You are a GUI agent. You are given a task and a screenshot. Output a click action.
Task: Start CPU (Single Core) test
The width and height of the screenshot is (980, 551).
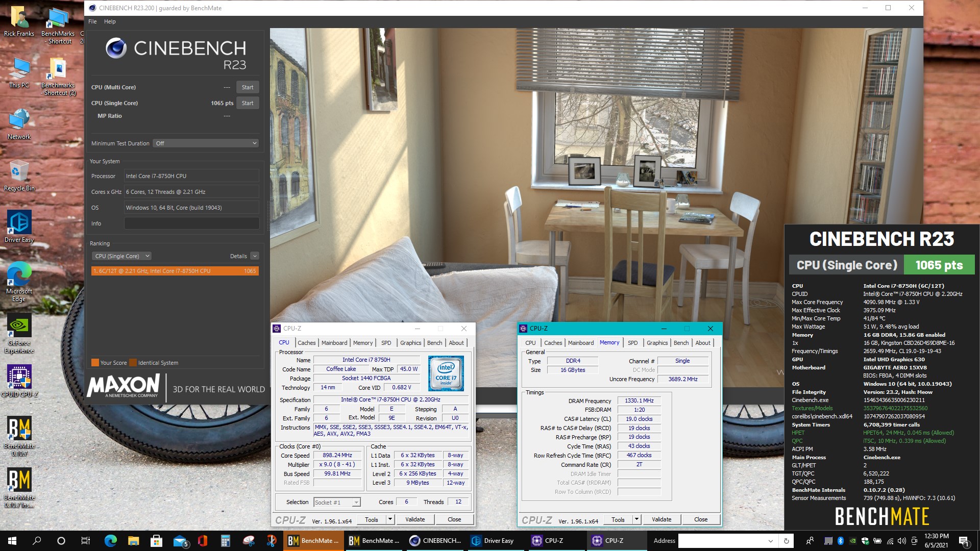(248, 103)
